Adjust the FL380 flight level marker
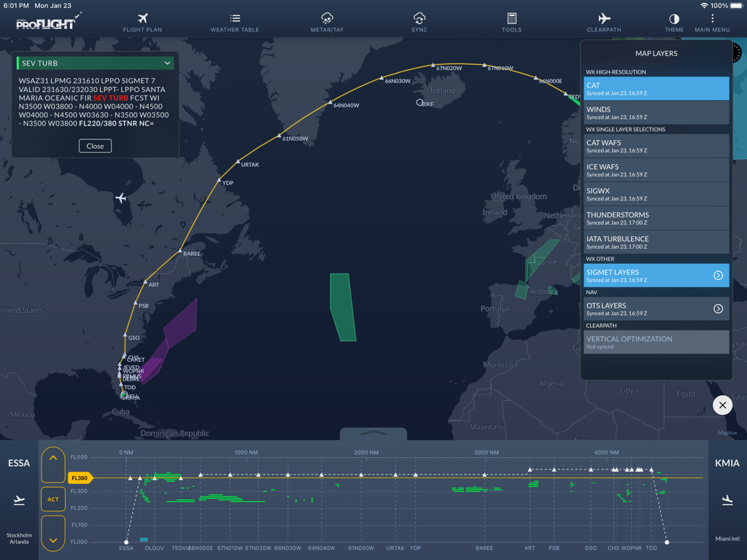Image resolution: width=747 pixels, height=560 pixels. pyautogui.click(x=78, y=478)
